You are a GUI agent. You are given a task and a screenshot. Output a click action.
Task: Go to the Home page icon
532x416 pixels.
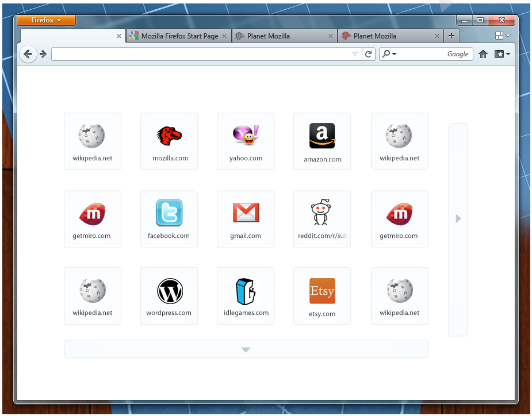click(x=483, y=54)
